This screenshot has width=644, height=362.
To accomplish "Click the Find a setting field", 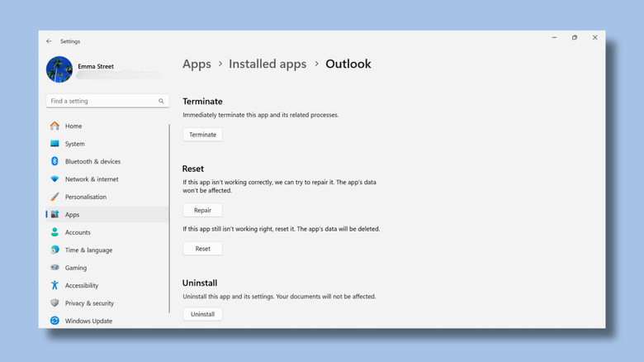I will [107, 101].
